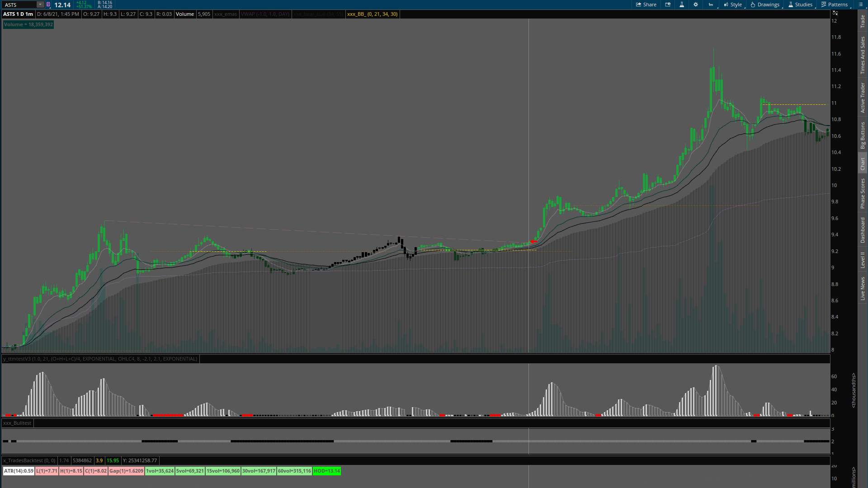Click the alert notification icon beside Share
868x488 pixels.
coord(668,5)
